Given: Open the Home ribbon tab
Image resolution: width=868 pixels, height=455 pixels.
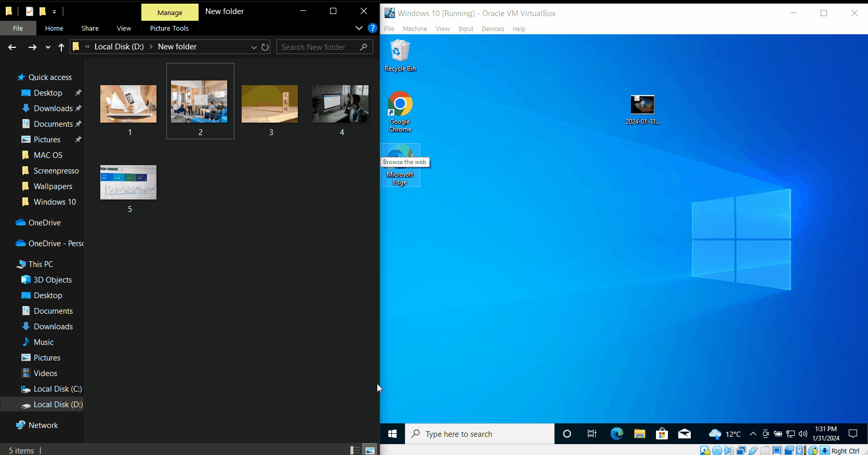Looking at the screenshot, I should pos(54,28).
